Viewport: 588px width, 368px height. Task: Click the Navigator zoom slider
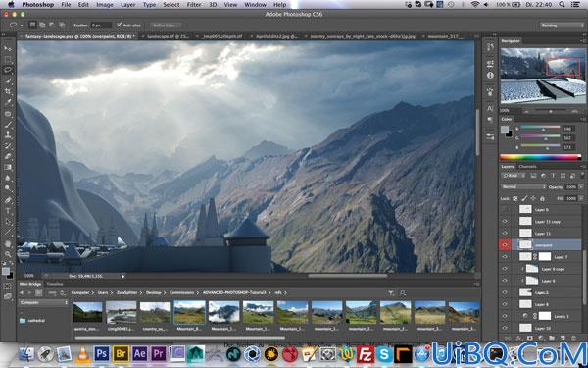(x=551, y=111)
